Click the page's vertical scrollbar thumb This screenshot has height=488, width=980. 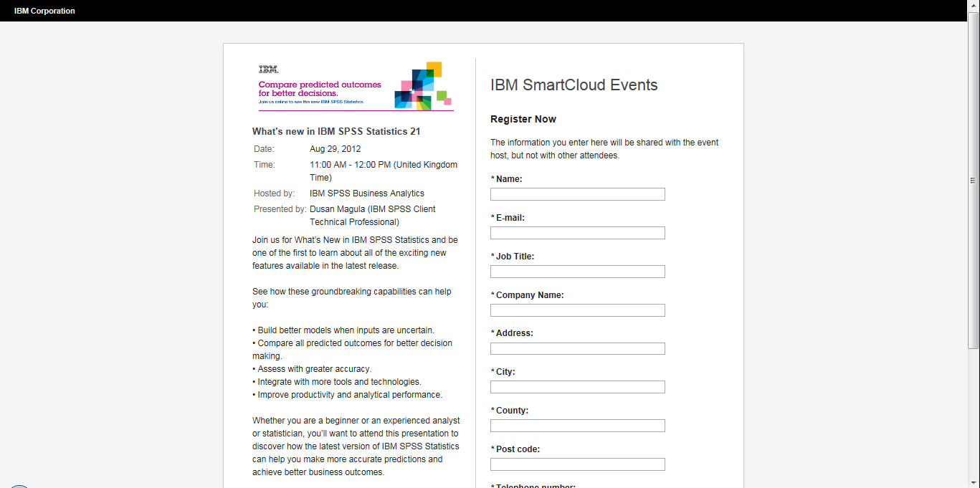(x=974, y=181)
